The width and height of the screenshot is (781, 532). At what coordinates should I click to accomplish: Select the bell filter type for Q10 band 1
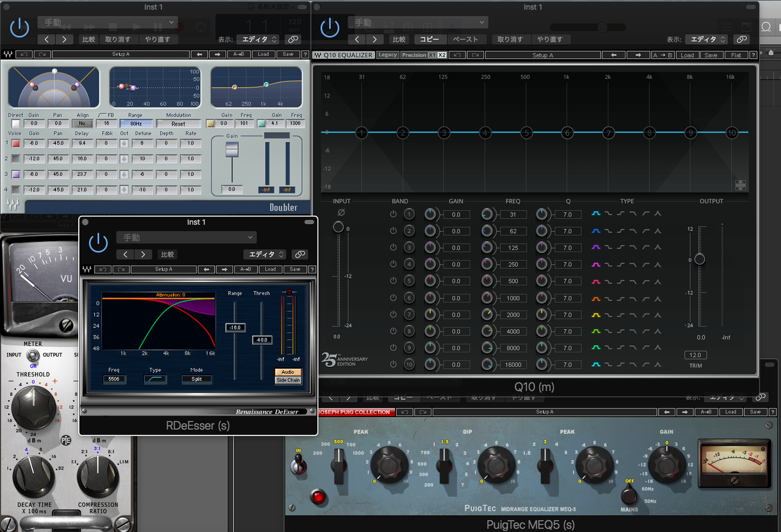596,214
